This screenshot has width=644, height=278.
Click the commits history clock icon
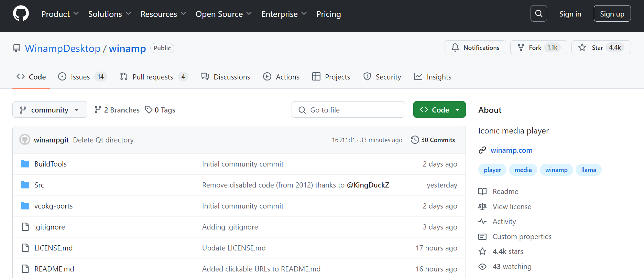tap(415, 140)
